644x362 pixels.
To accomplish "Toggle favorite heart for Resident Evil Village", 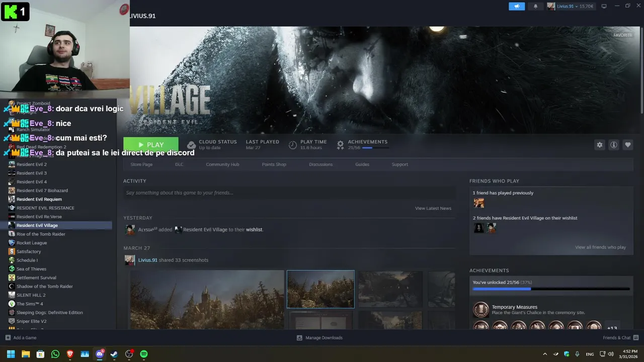I will tap(628, 145).
